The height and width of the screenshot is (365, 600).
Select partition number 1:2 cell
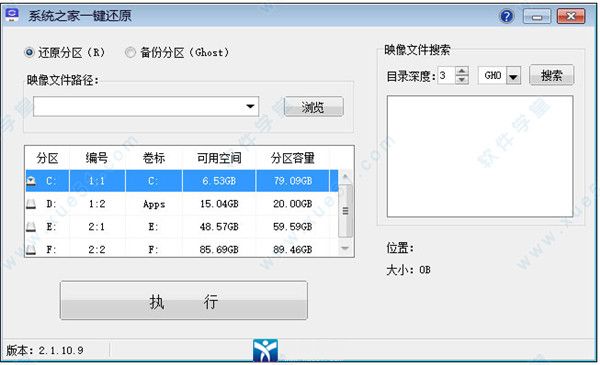(x=97, y=204)
